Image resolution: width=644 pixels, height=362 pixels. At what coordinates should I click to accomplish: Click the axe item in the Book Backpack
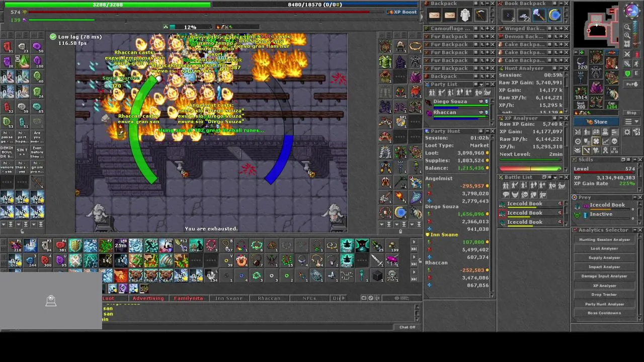coord(539,16)
